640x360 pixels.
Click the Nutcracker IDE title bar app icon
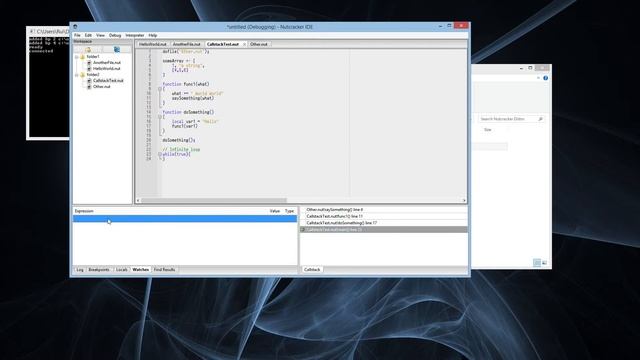tap(76, 27)
